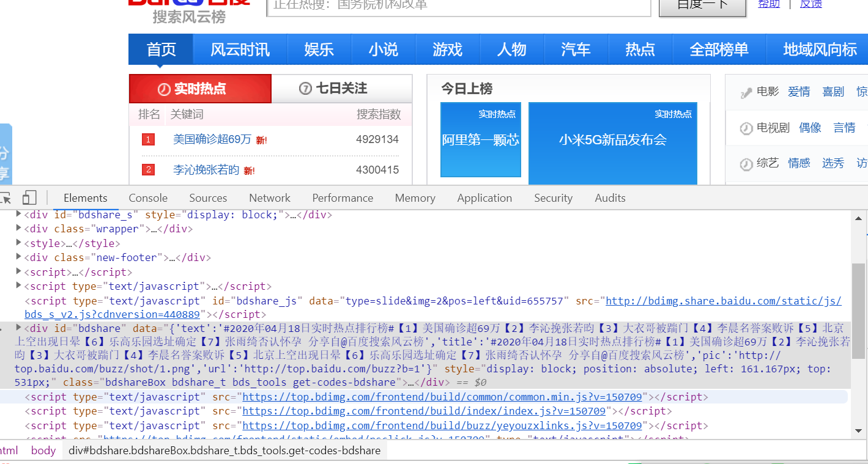Expand the div id="bdshare_s" node
The image size is (868, 464).
(18, 215)
